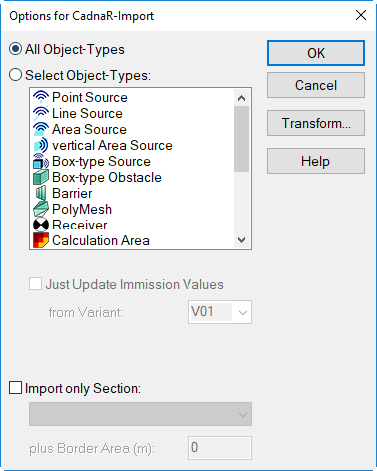Viewport: 377px width, 471px height.
Task: Click the list scroll up arrow
Action: pyautogui.click(x=241, y=98)
